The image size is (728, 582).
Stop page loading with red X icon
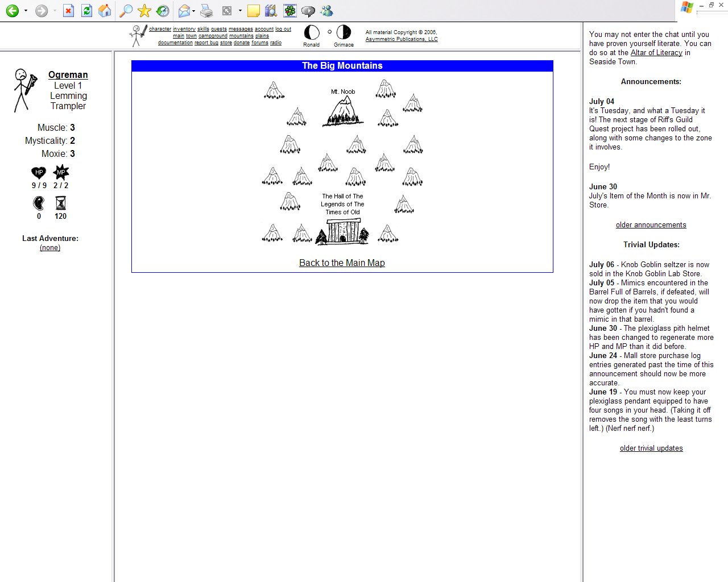[68, 11]
